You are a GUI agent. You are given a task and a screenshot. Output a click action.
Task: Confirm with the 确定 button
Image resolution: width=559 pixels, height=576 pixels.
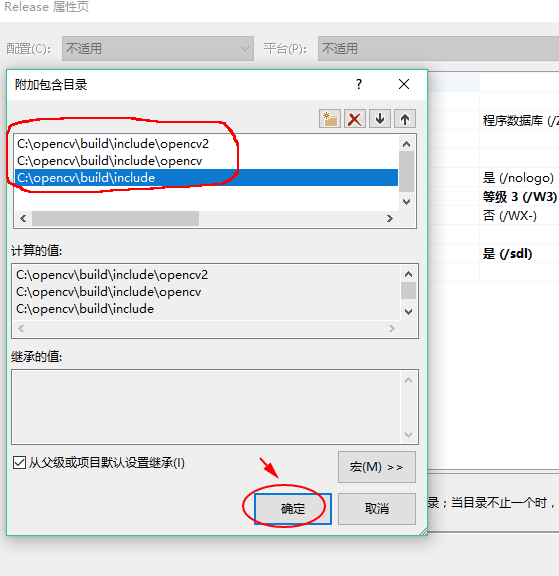pyautogui.click(x=293, y=509)
